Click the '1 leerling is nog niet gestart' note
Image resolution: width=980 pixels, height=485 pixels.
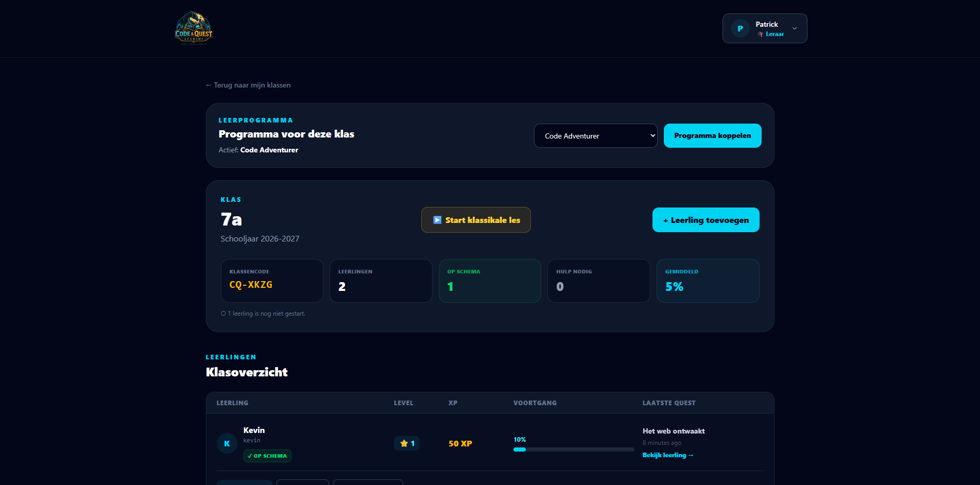tap(263, 314)
